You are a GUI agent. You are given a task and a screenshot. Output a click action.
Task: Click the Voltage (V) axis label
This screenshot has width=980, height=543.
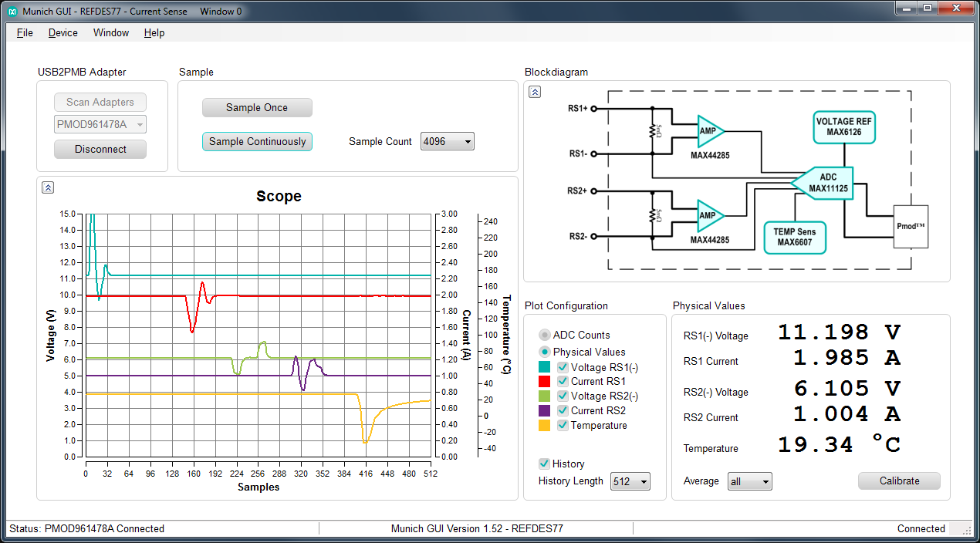[51, 335]
